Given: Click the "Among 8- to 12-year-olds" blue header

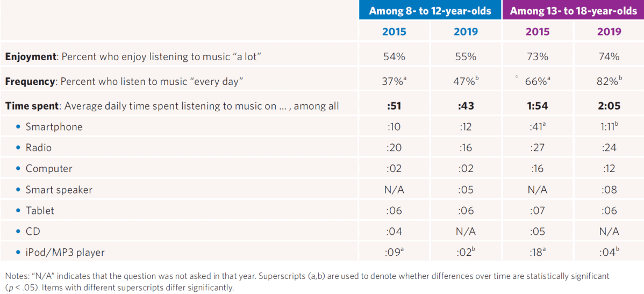Looking at the screenshot, I should pos(430,11).
